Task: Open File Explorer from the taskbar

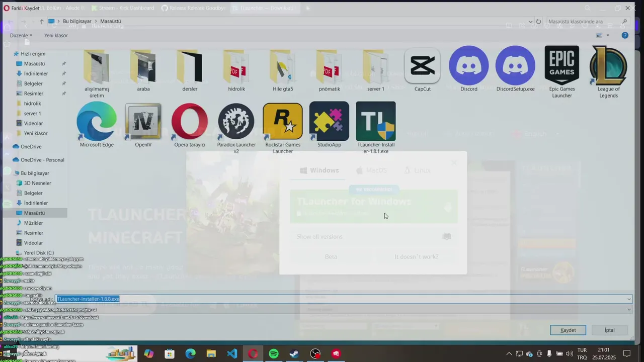Action: (211, 354)
